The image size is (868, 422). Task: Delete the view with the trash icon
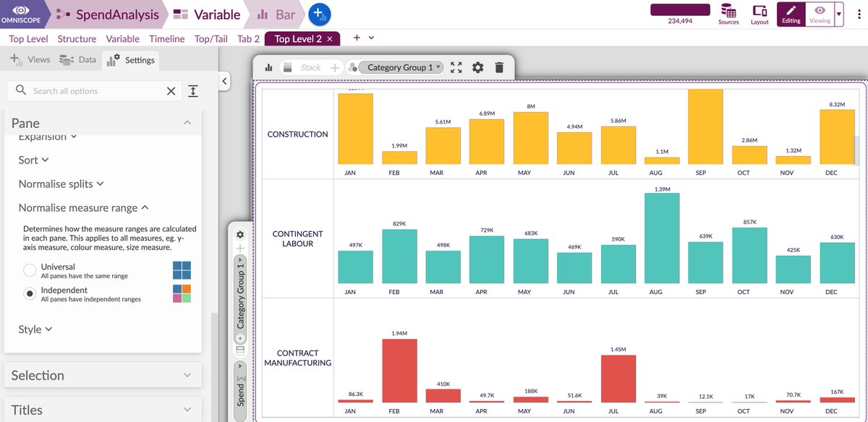(499, 67)
